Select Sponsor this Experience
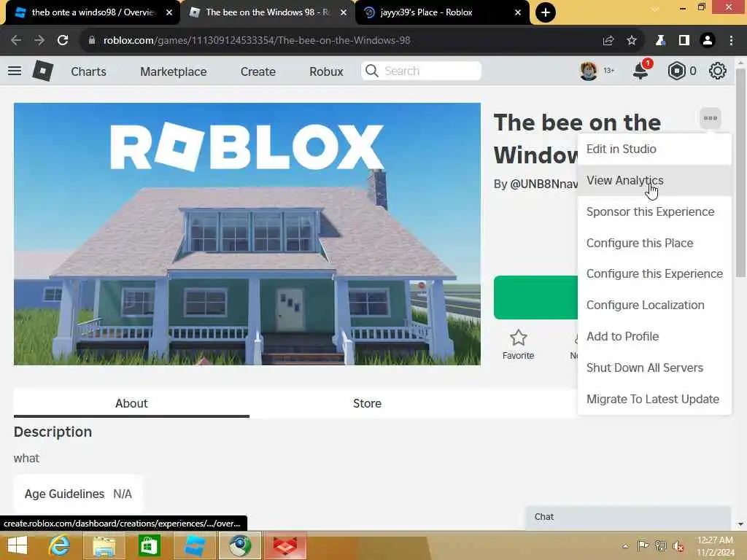 click(x=654, y=212)
